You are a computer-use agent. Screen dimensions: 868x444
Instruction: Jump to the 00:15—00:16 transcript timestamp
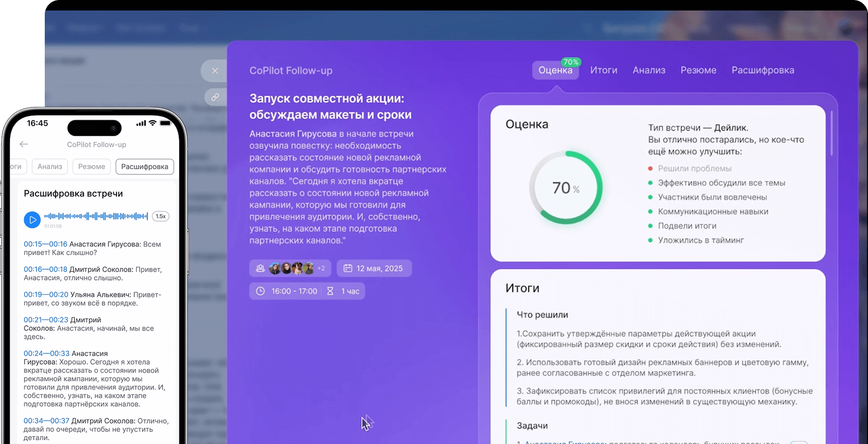coord(45,244)
